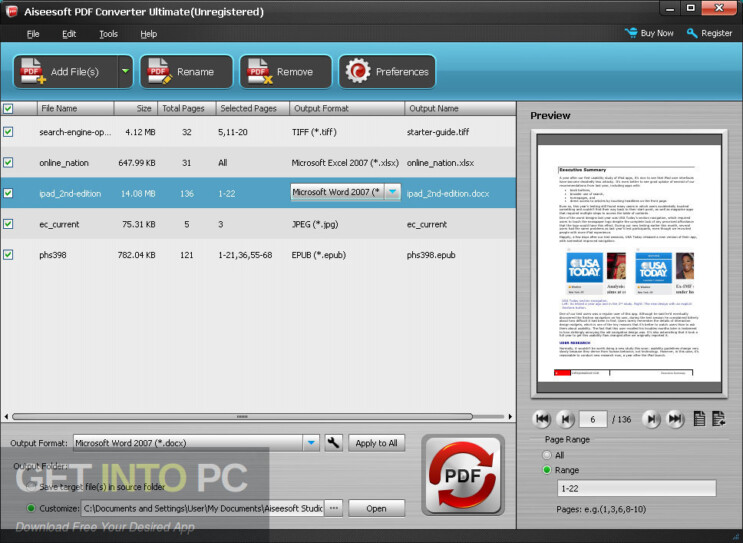The height and width of the screenshot is (543, 743).
Task: Click the JPEG (*.jpg) output format cell
Action: (x=315, y=224)
